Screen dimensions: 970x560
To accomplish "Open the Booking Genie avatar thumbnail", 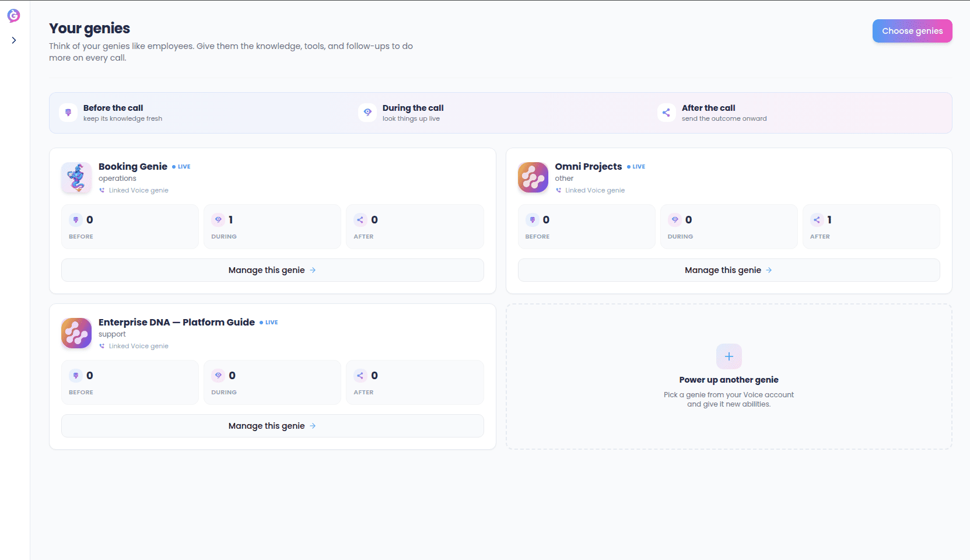I will point(76,177).
